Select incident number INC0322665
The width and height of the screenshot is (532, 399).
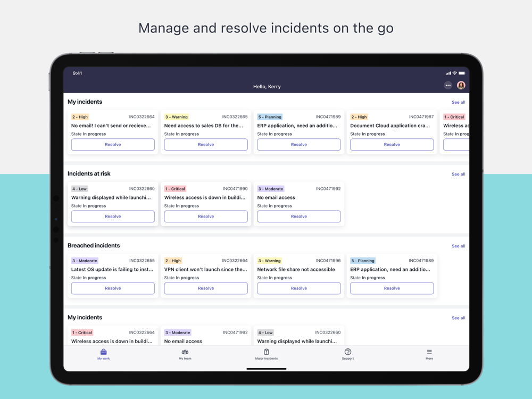[x=235, y=117]
